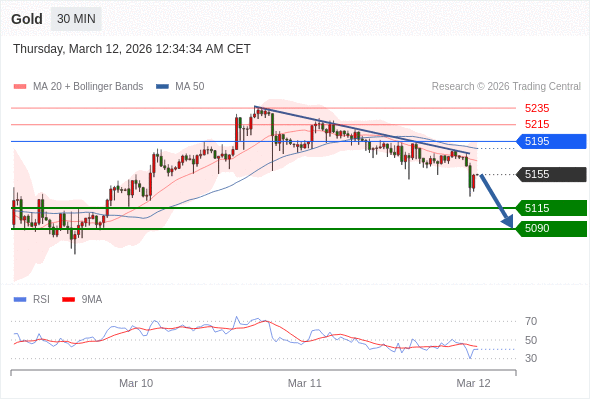
Task: Click 'Research © 2026 Trading Central' credit text
Action: click(x=506, y=87)
